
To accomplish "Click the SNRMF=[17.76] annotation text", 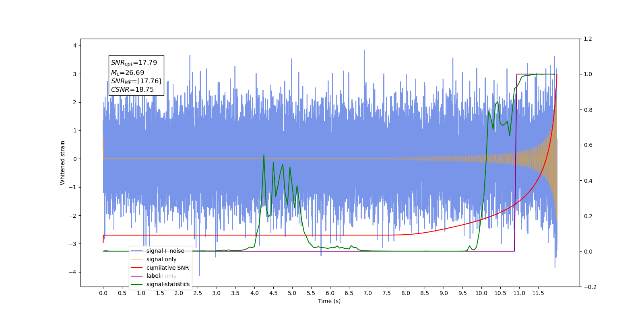I will click(136, 81).
